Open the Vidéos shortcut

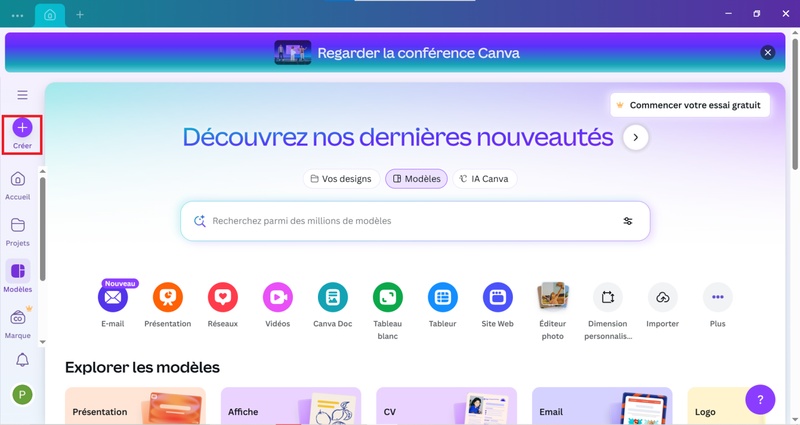click(x=278, y=297)
